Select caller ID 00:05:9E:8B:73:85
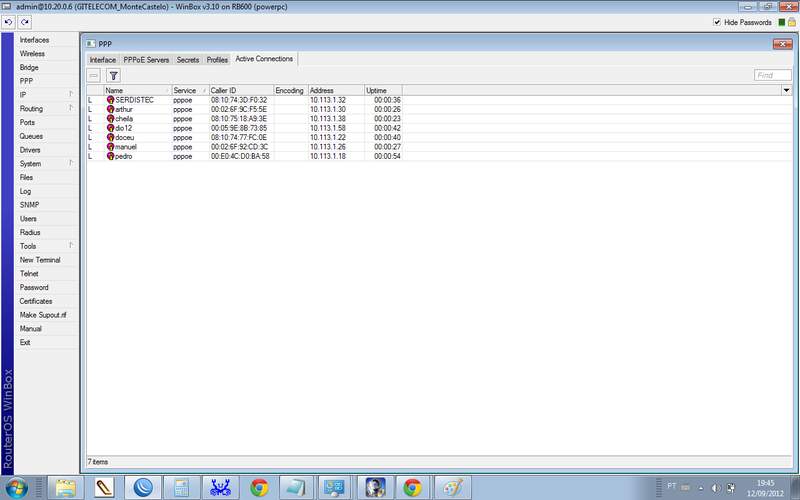The height and width of the screenshot is (500, 800). (239, 128)
